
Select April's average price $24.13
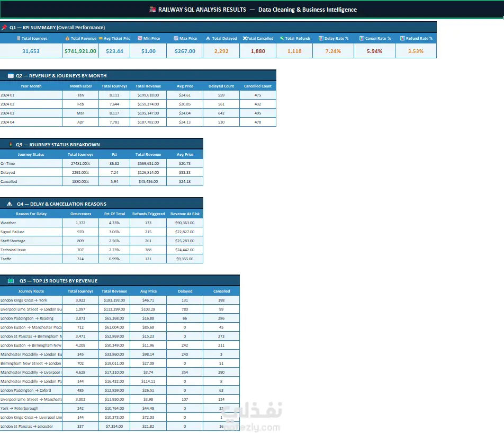coord(185,122)
